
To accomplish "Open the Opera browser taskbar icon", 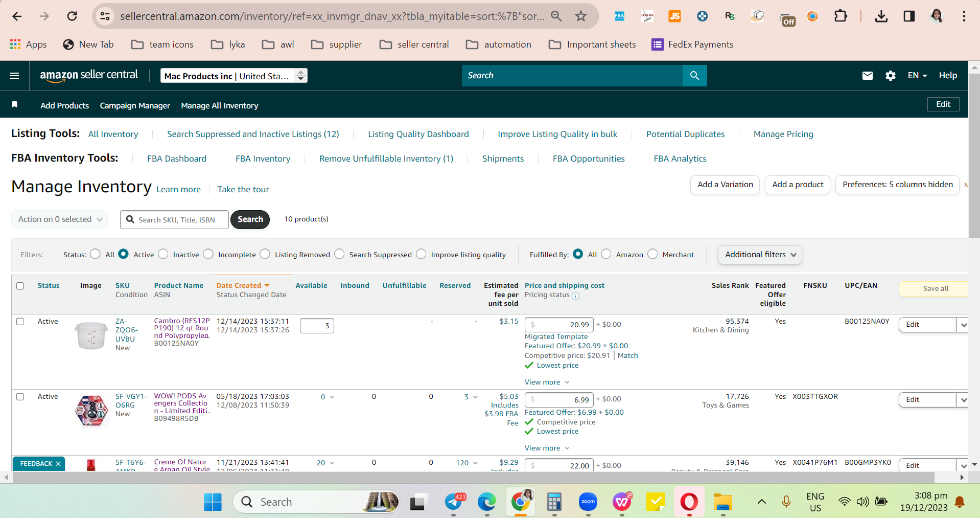I will tap(689, 502).
